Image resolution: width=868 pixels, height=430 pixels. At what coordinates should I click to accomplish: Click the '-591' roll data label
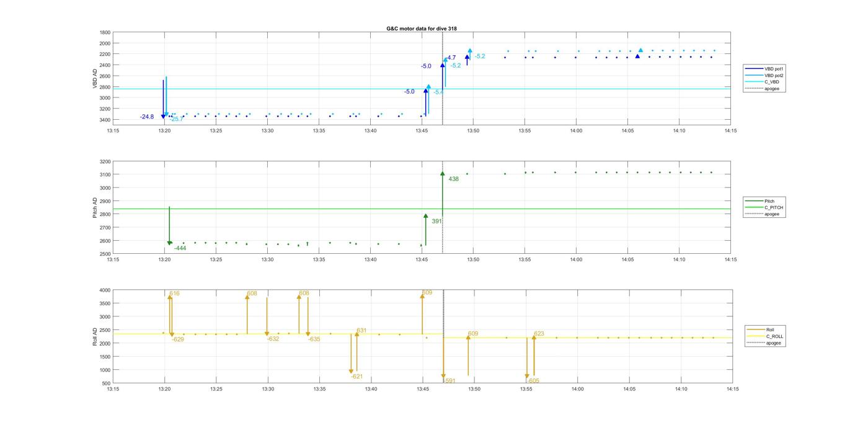450,381
